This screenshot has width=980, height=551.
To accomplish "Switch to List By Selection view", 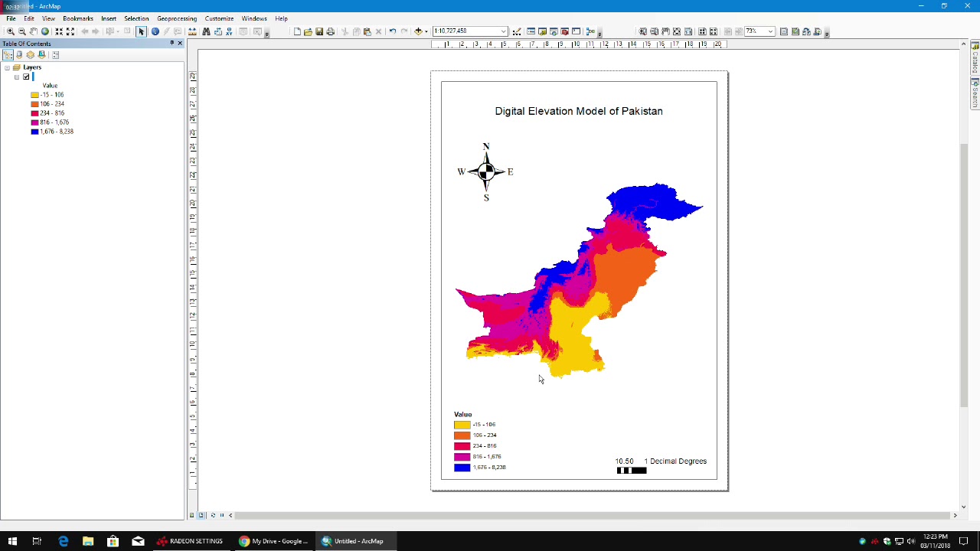I will click(42, 54).
